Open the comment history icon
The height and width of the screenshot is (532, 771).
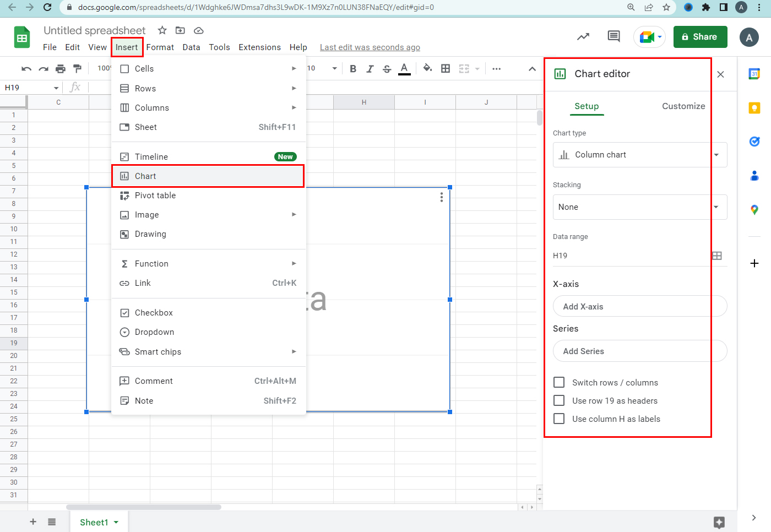click(613, 37)
